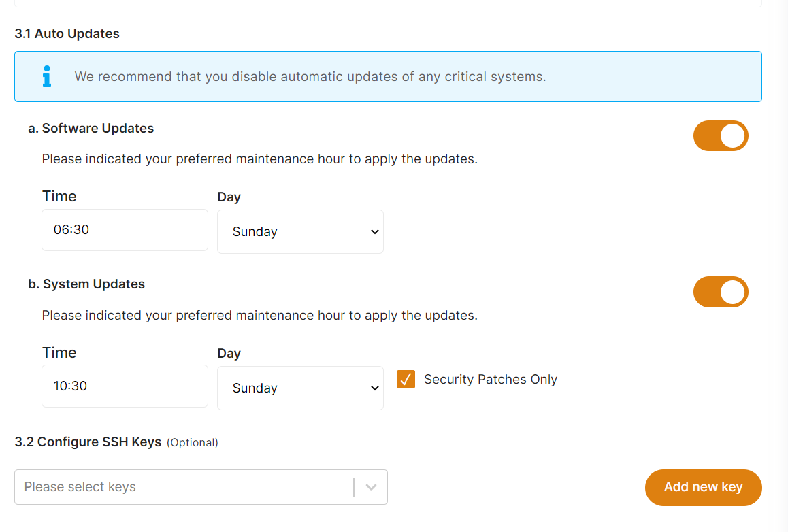788x532 pixels.
Task: Click the SSH keys dropdown chevron arrow
Action: click(371, 487)
